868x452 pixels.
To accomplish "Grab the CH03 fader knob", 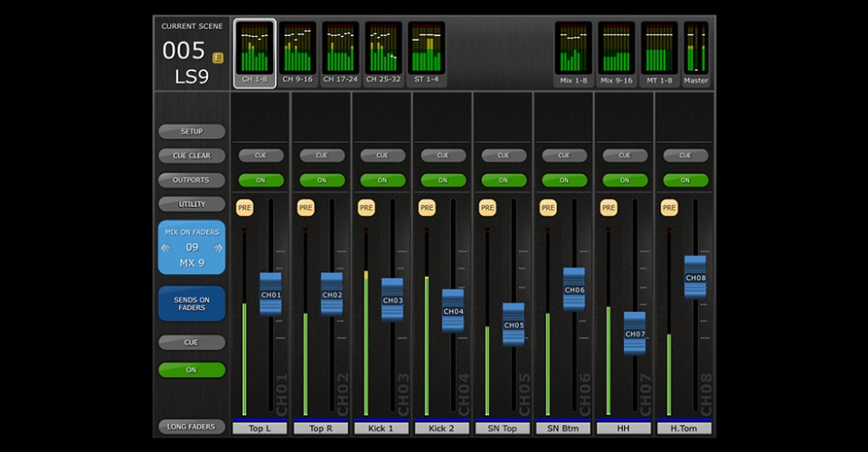I will click(x=392, y=300).
